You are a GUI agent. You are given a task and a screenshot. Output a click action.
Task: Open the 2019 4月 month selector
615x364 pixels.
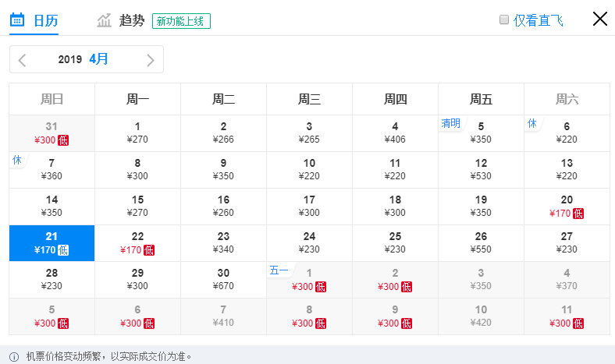pos(84,59)
